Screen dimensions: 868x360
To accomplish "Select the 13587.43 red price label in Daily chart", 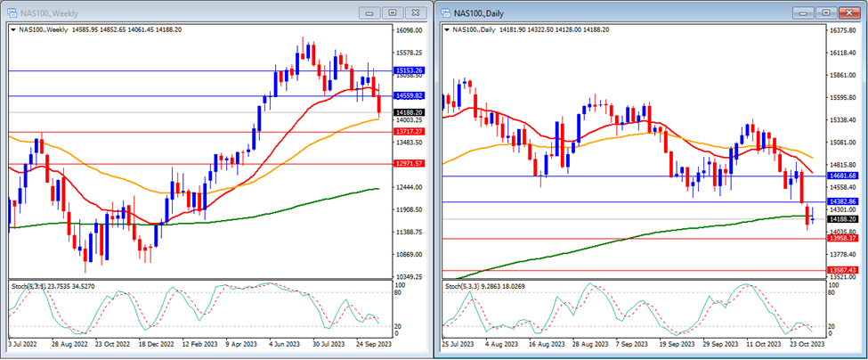I will pyautogui.click(x=842, y=270).
